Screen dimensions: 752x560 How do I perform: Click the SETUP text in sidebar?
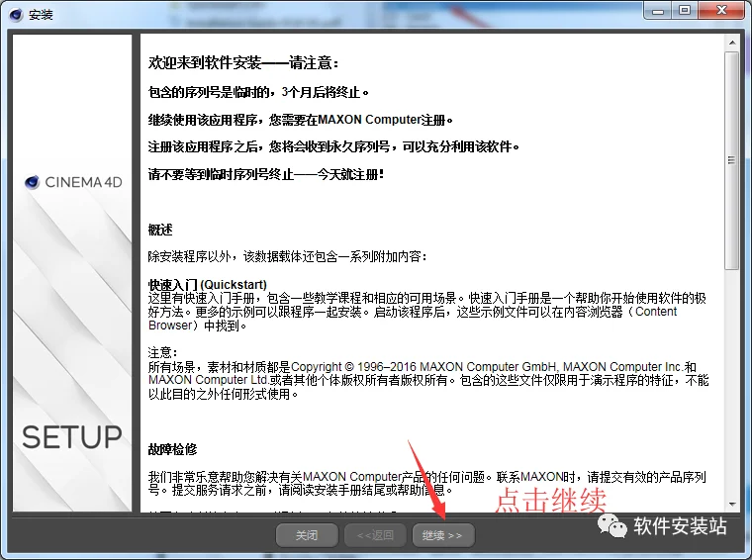point(72,436)
